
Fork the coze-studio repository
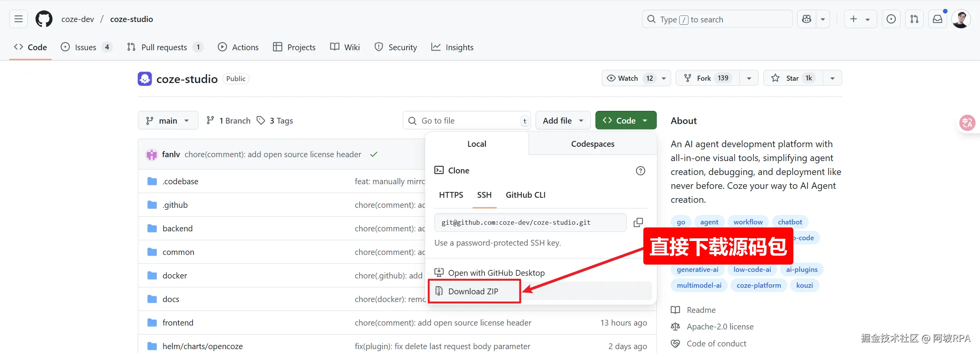click(708, 78)
